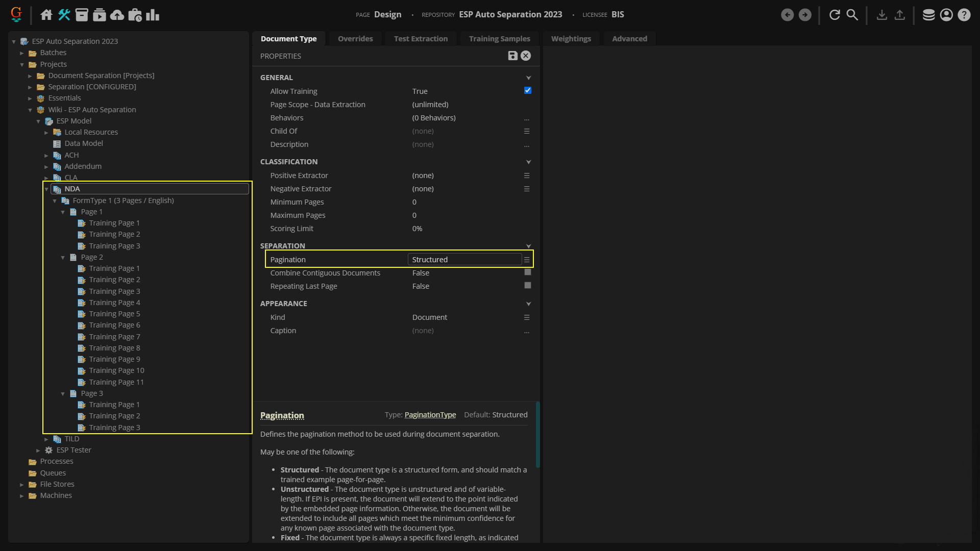Collapse the GENERAL section chevron

coord(528,78)
